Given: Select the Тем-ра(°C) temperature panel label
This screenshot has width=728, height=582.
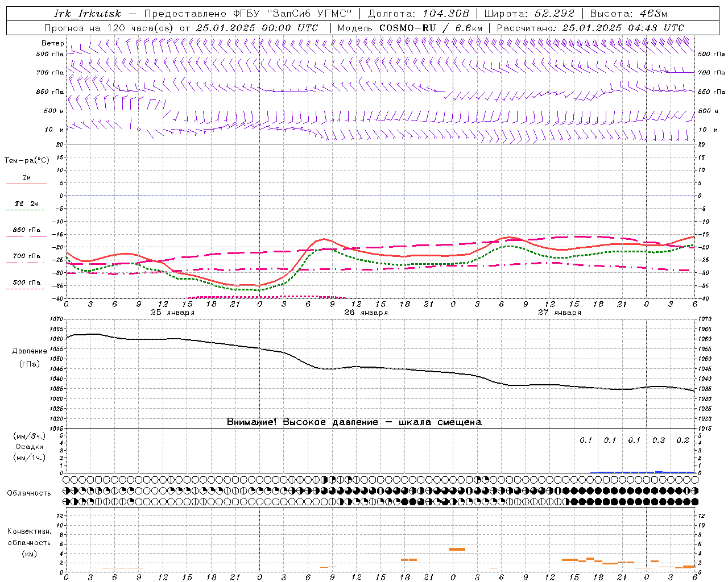Looking at the screenshot, I should click(x=27, y=161).
